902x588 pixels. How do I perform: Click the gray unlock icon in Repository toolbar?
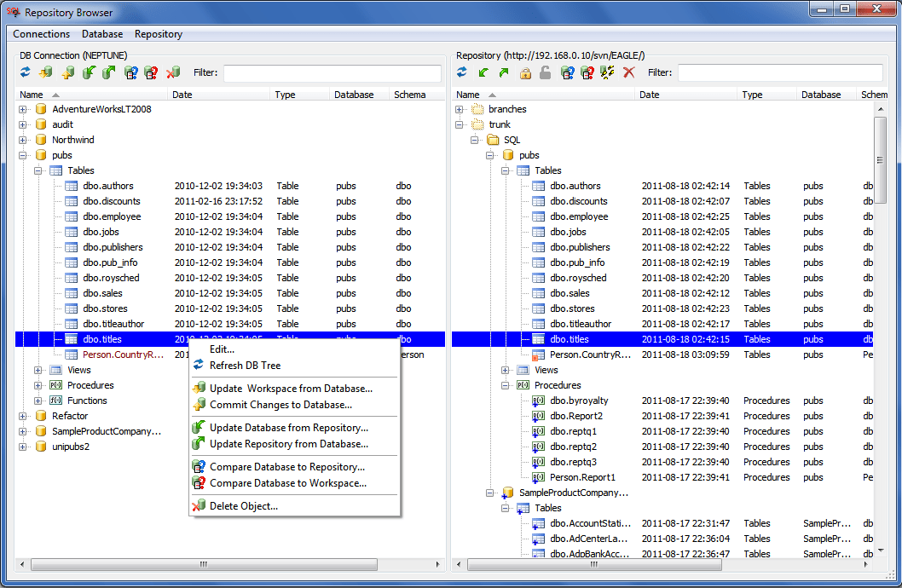coord(545,73)
